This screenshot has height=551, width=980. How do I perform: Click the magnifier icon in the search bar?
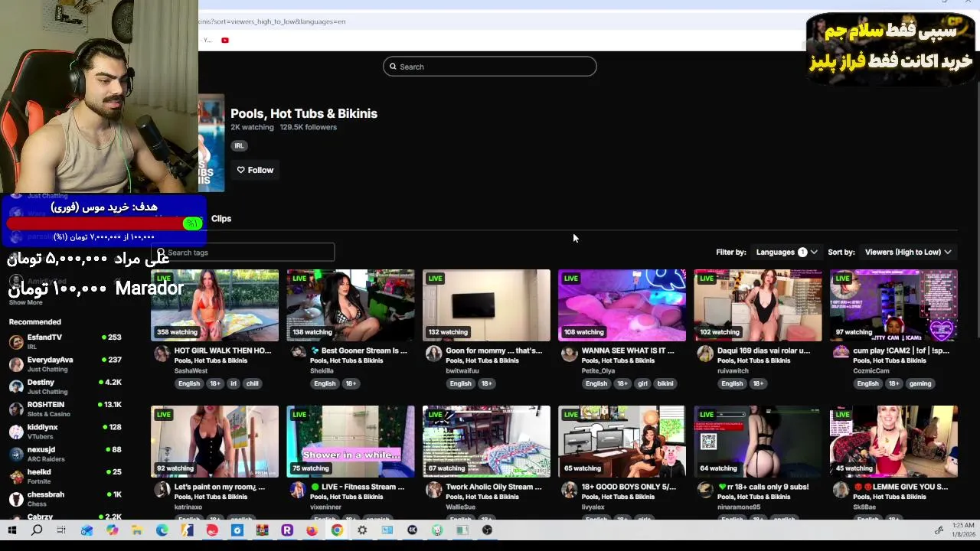(393, 67)
